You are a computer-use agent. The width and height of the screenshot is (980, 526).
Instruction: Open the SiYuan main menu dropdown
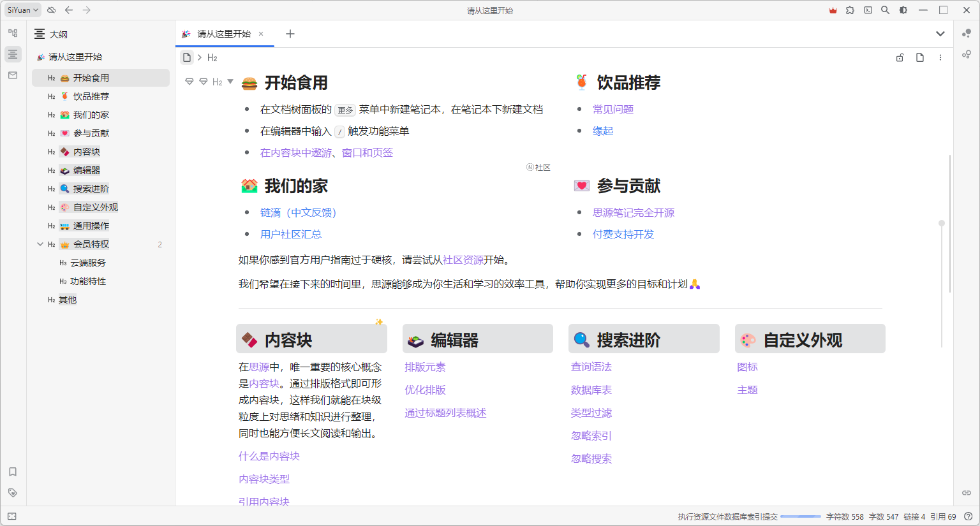click(x=23, y=10)
